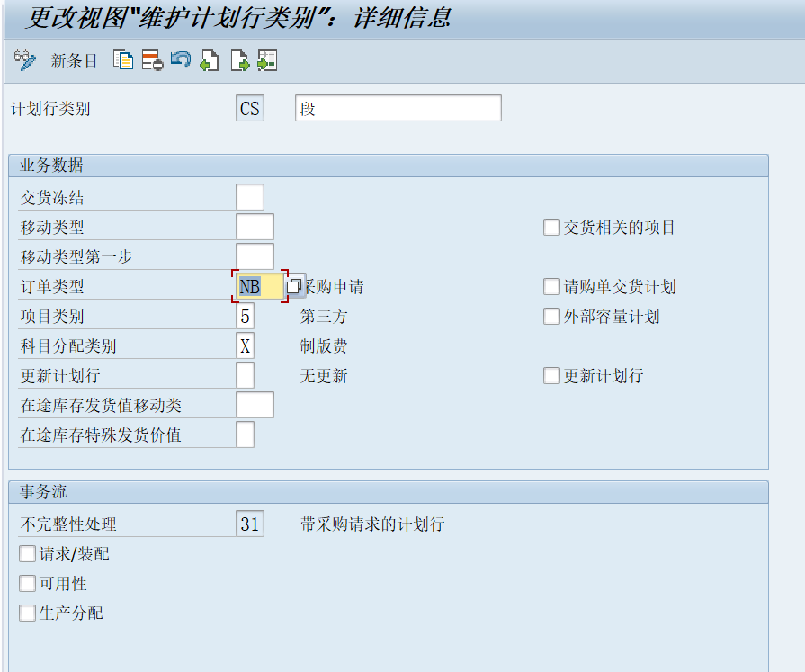Screen dimensions: 805x672
Task: Enable the 请购单交货计划 checkbox
Action: click(551, 286)
